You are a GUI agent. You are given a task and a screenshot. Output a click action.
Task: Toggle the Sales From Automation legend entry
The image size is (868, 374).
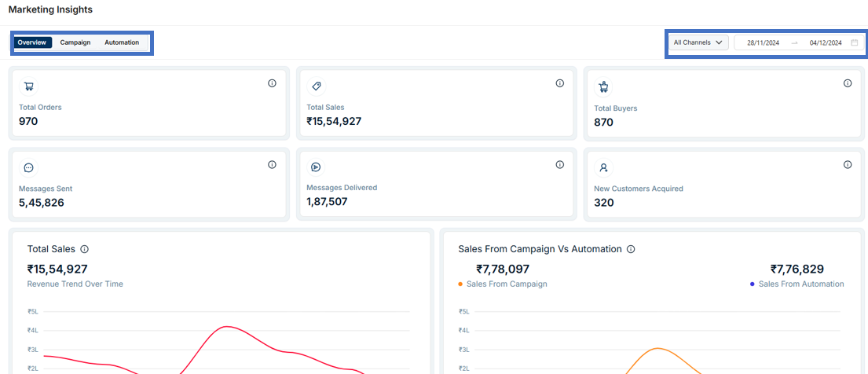[797, 284]
